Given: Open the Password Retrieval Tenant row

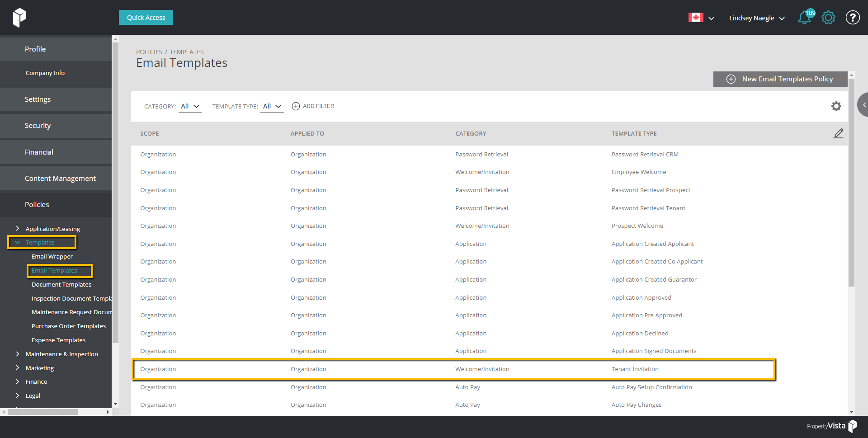Looking at the screenshot, I should [489, 208].
